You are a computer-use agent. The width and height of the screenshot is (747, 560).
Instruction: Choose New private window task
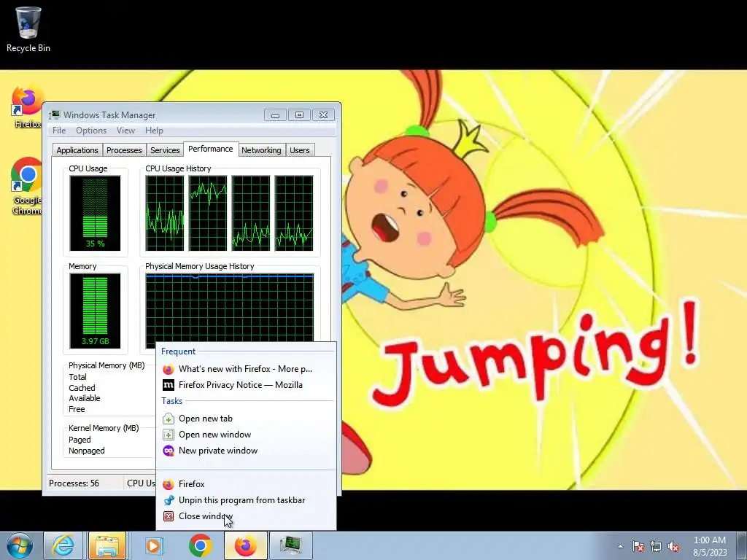[x=246, y=451]
